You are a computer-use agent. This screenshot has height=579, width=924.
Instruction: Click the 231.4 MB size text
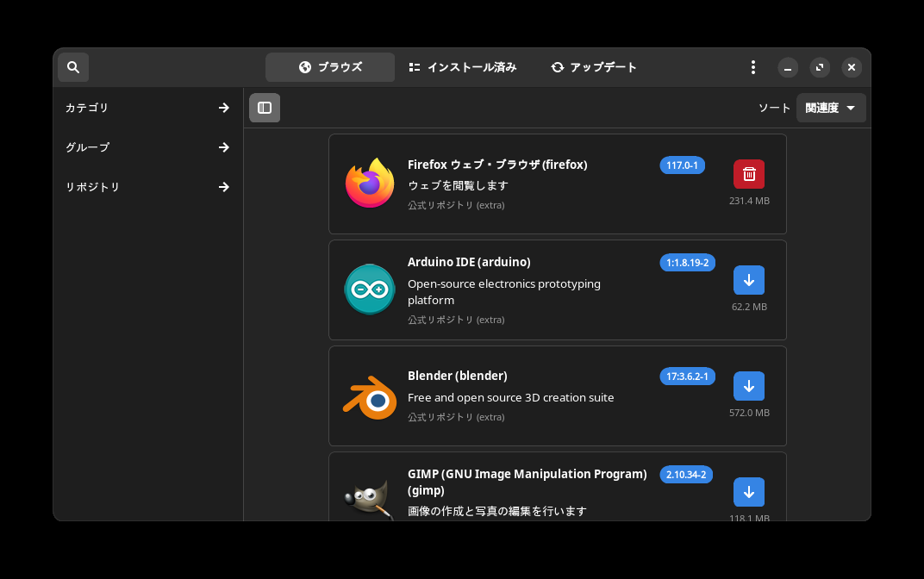pyautogui.click(x=749, y=201)
